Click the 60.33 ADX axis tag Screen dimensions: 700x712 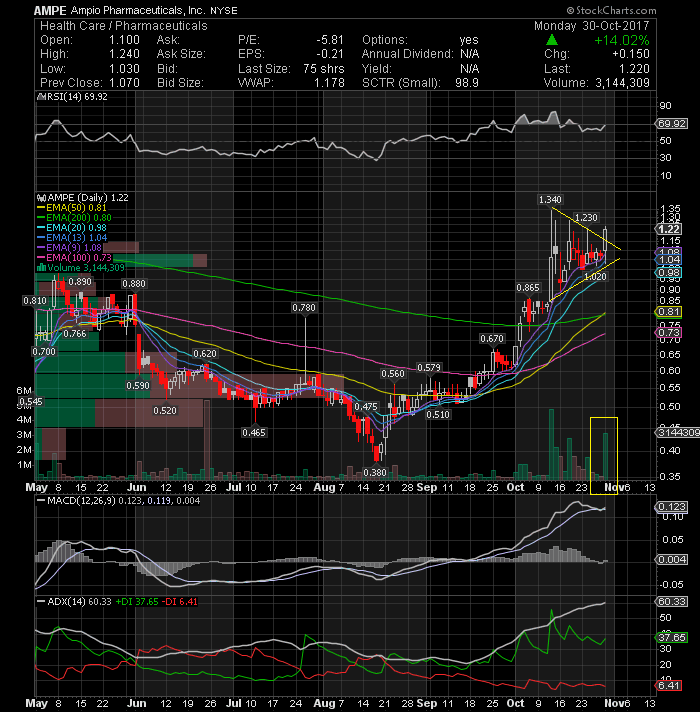tap(672, 601)
